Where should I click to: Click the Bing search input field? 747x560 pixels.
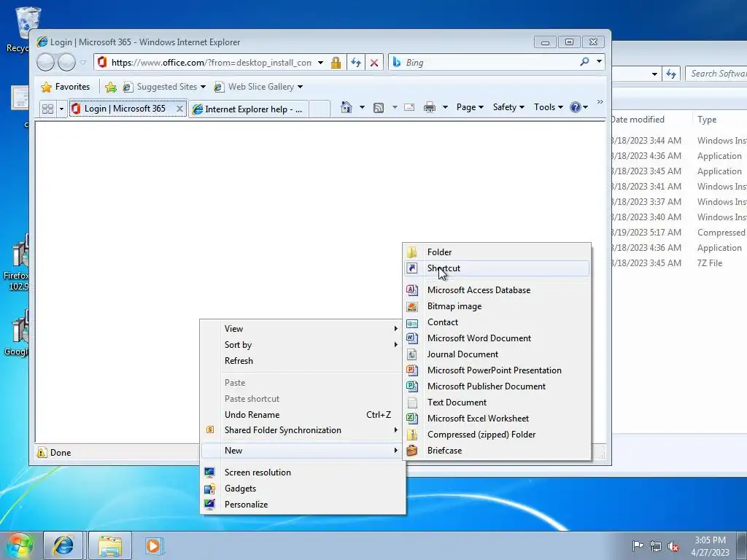tap(491, 63)
